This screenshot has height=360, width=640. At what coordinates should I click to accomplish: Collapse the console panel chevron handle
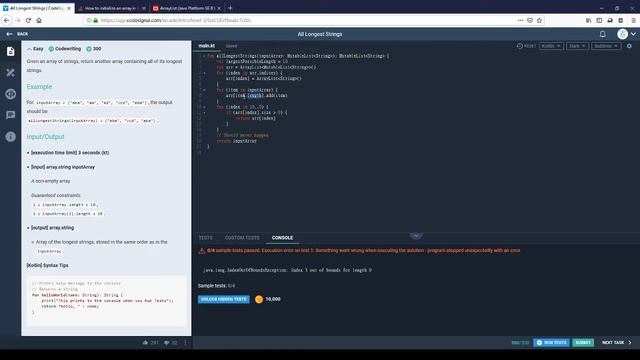(x=416, y=236)
